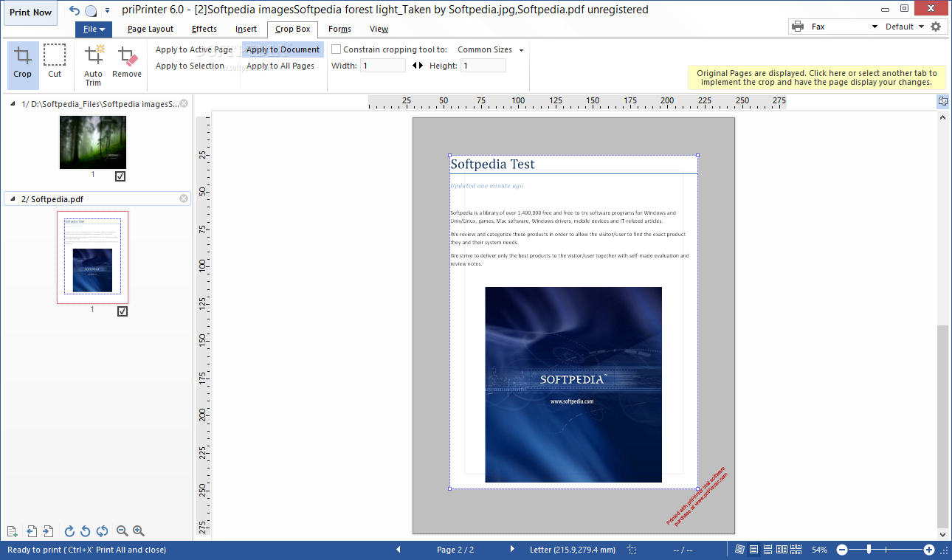The width and height of the screenshot is (952, 560).
Task: Click swap width and height arrows
Action: [418, 66]
